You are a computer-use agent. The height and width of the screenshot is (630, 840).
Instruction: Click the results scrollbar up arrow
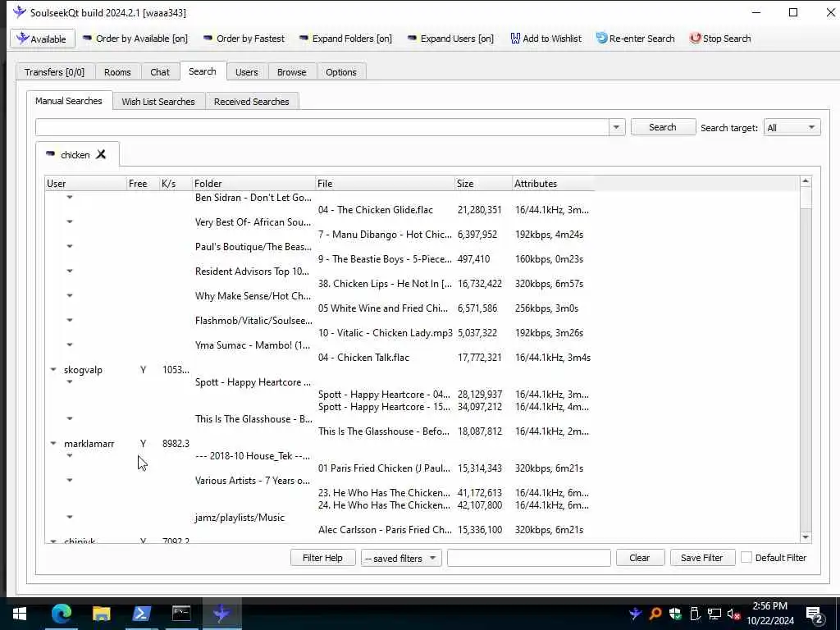coord(806,182)
